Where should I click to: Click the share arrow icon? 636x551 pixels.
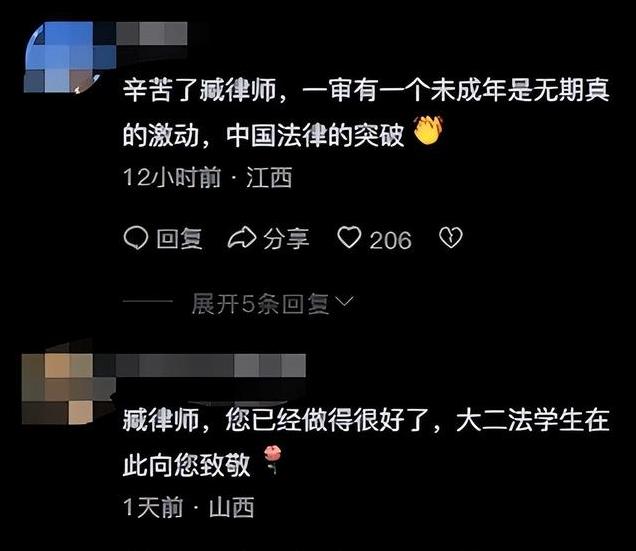tap(242, 238)
